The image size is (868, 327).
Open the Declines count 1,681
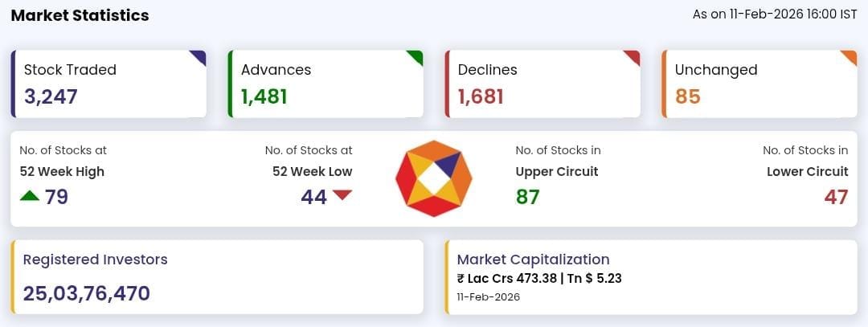tap(481, 97)
